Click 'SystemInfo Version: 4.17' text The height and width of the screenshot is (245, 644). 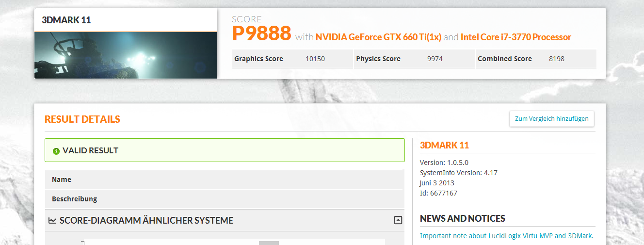tap(459, 173)
